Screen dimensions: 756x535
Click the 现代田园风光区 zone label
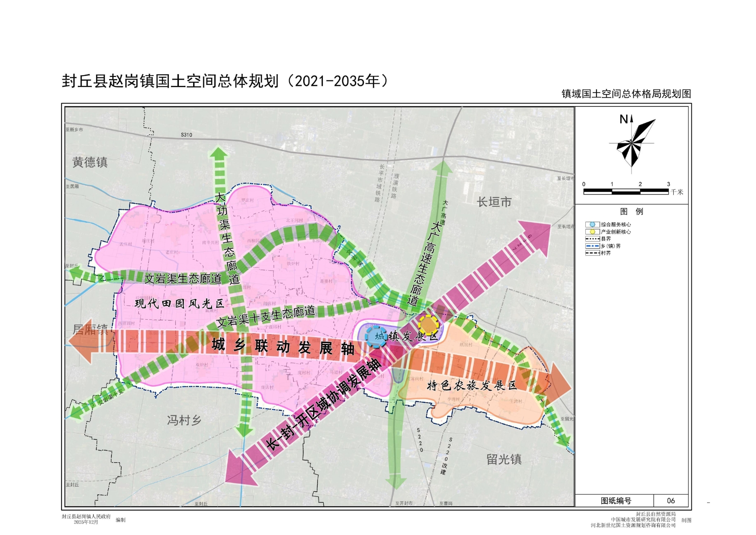tap(179, 303)
